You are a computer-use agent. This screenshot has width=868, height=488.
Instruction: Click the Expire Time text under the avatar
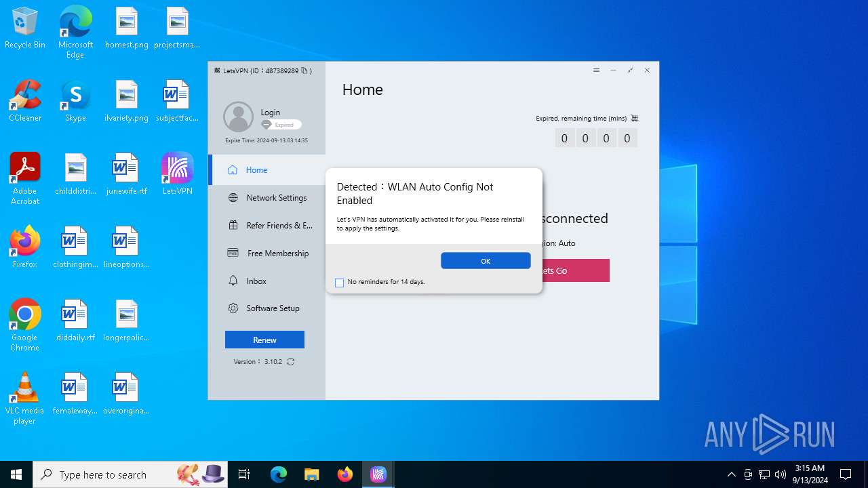[267, 140]
